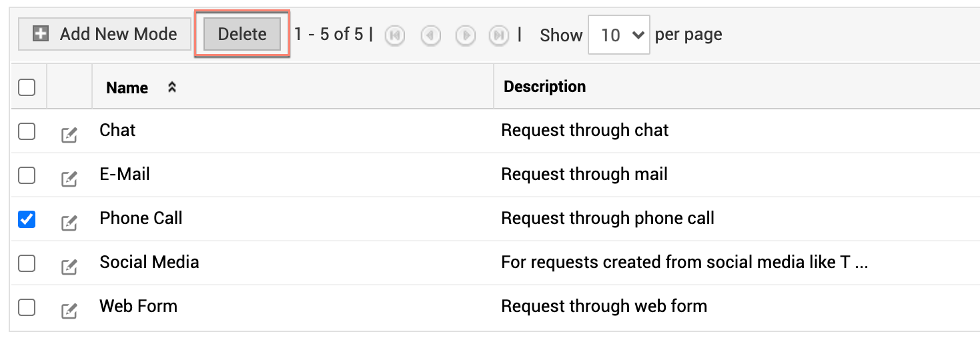This screenshot has width=980, height=340.
Task: Open the Social Media edit icon
Action: click(x=69, y=267)
